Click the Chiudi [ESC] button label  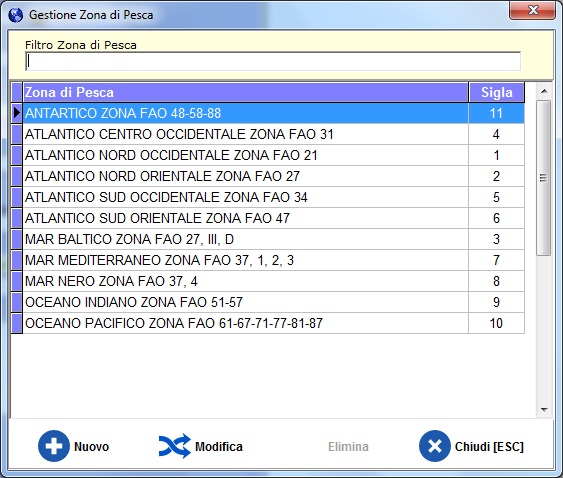click(x=489, y=446)
